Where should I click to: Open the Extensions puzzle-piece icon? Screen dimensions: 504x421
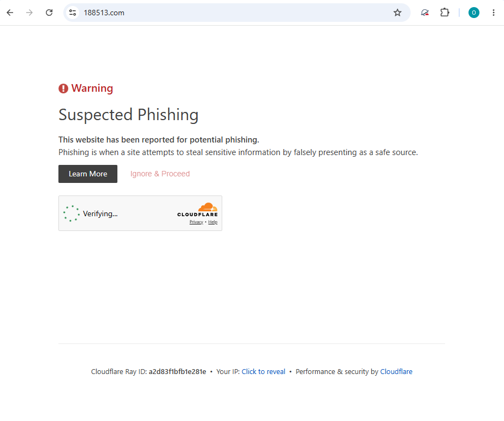pyautogui.click(x=444, y=13)
